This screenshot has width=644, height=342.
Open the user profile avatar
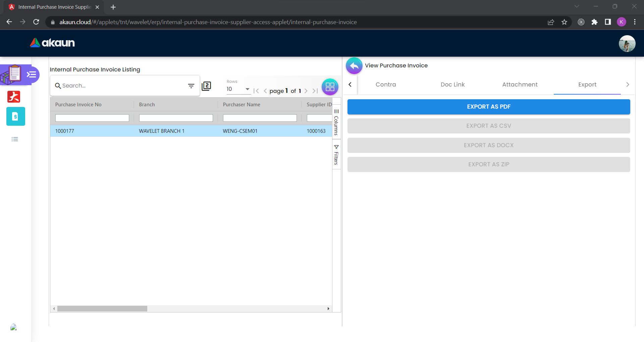click(627, 44)
